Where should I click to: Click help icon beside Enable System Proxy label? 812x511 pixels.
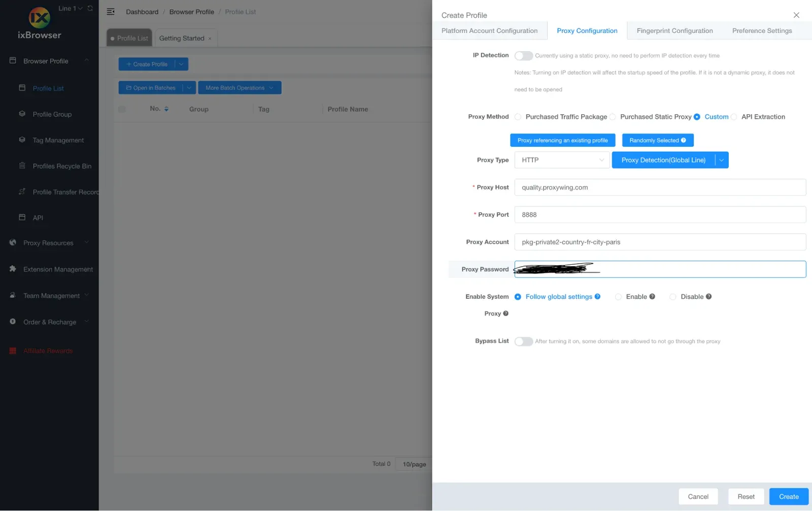[505, 313]
